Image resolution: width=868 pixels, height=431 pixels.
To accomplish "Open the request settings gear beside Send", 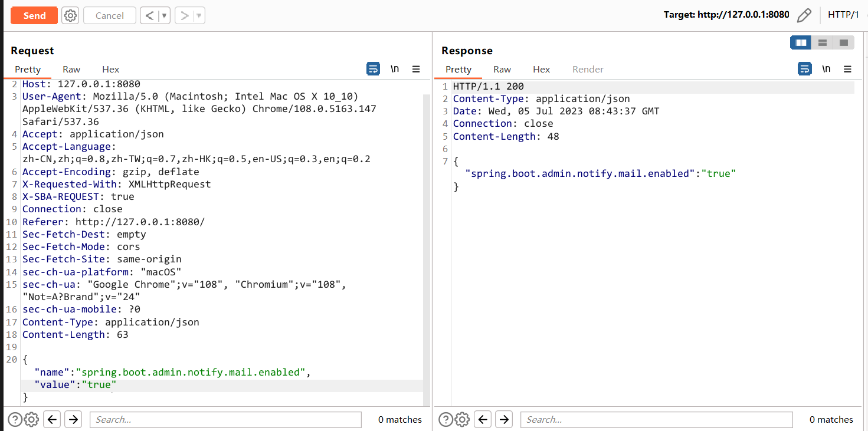I will click(71, 15).
